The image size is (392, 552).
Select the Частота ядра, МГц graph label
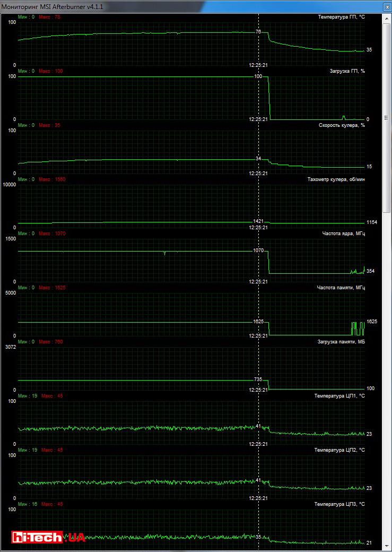[343, 234]
